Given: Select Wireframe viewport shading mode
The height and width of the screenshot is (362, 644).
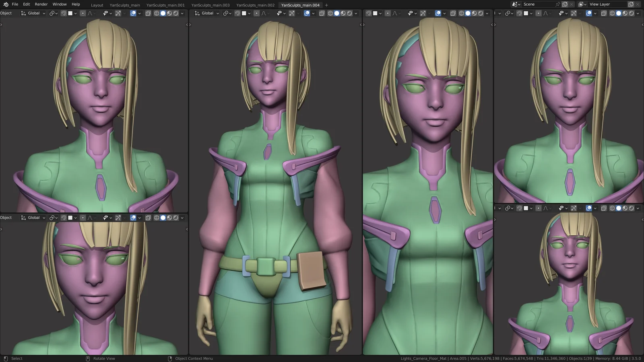Looking at the screenshot, I should [x=156, y=13].
